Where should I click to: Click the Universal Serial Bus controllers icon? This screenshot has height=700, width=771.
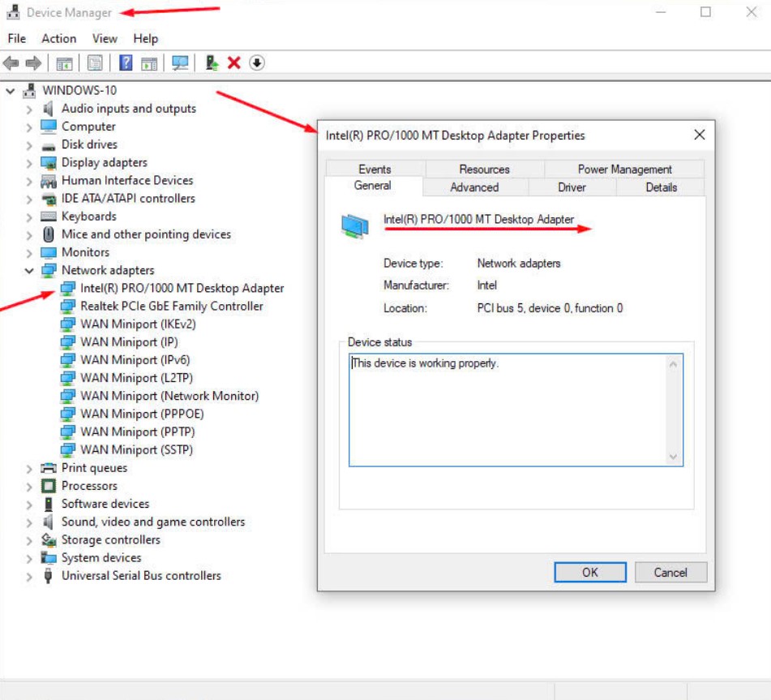tap(48, 576)
